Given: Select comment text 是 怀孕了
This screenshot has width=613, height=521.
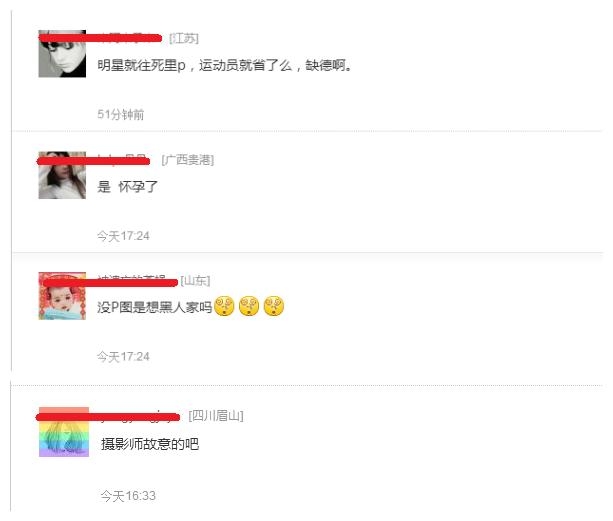Looking at the screenshot, I should (127, 187).
